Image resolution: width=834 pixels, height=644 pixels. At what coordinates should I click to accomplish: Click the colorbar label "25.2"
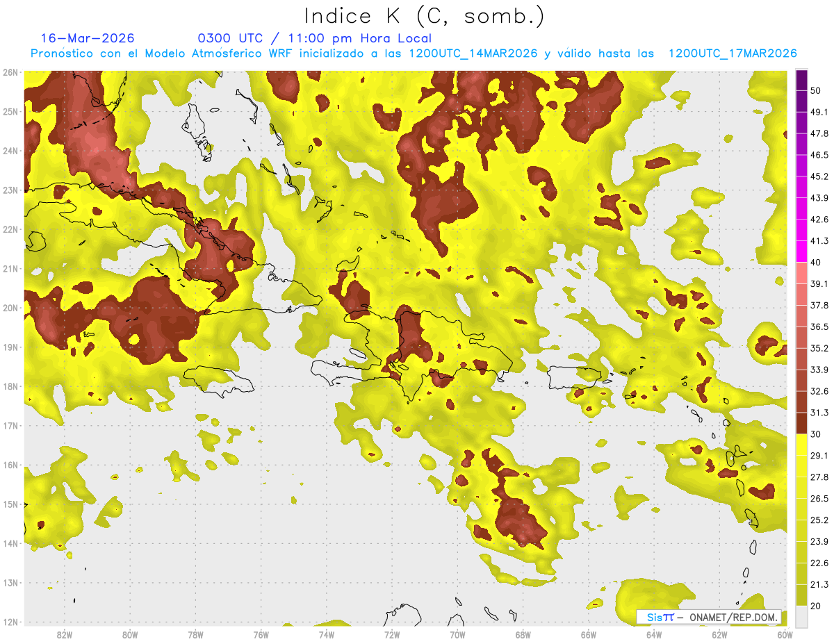coord(819,520)
